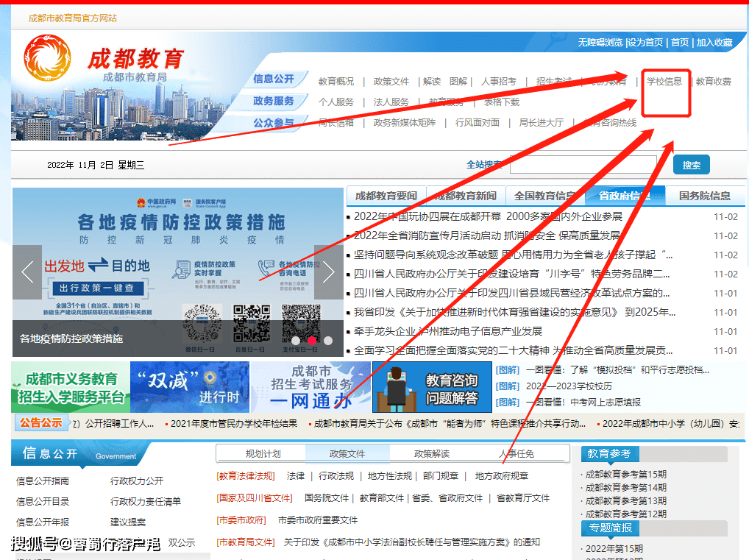
Task: Open 成都教育参考第12期
Action: click(x=625, y=514)
